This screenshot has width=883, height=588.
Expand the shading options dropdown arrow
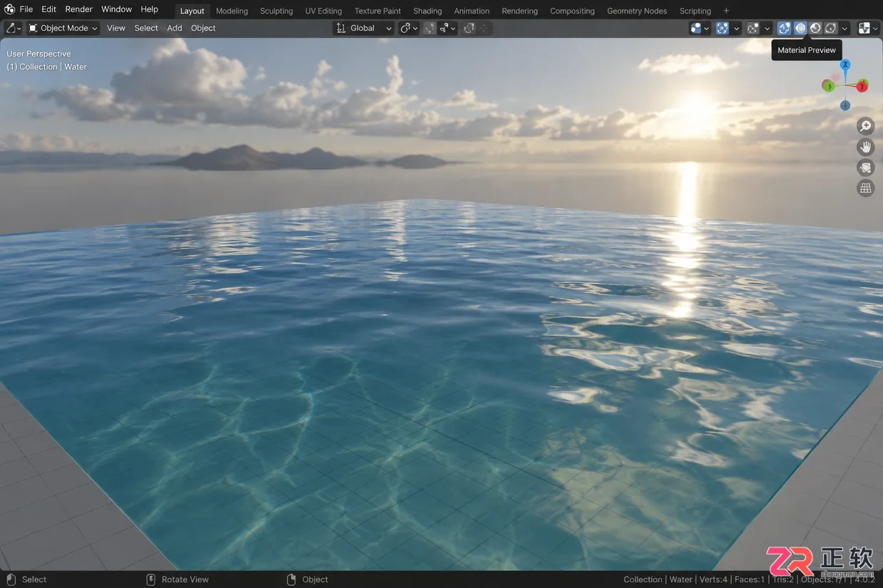(x=844, y=28)
